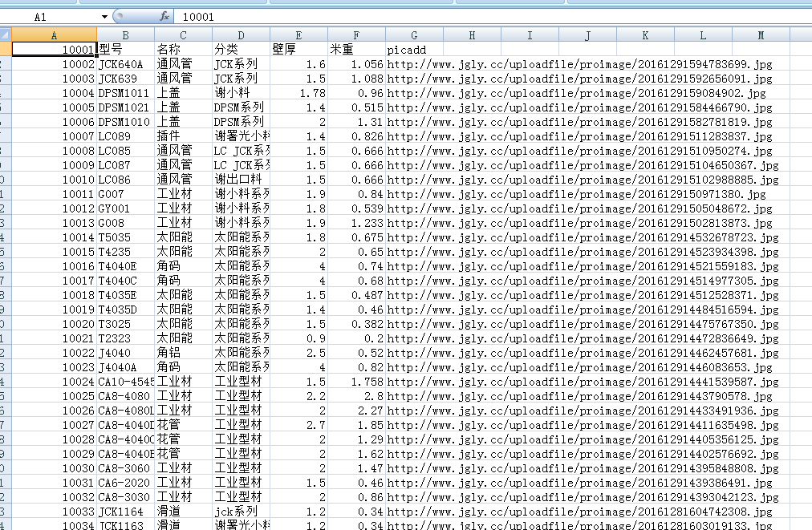Click cell A1 containing 10001
This screenshot has height=530, width=812.
click(x=54, y=49)
